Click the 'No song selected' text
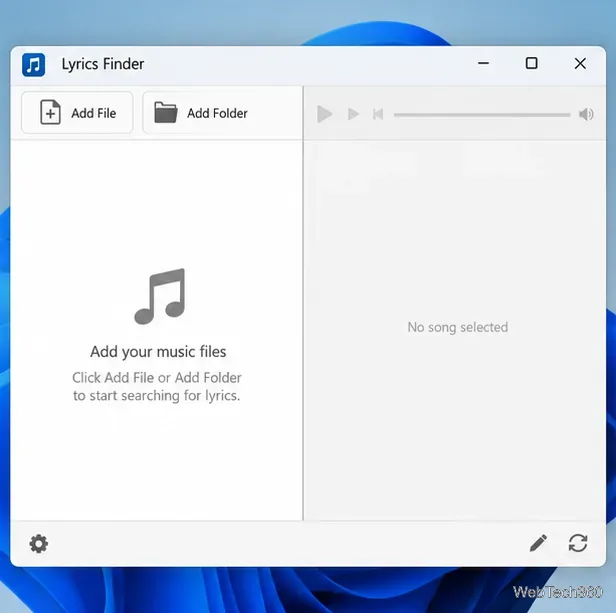The image size is (616, 613). coord(458,327)
